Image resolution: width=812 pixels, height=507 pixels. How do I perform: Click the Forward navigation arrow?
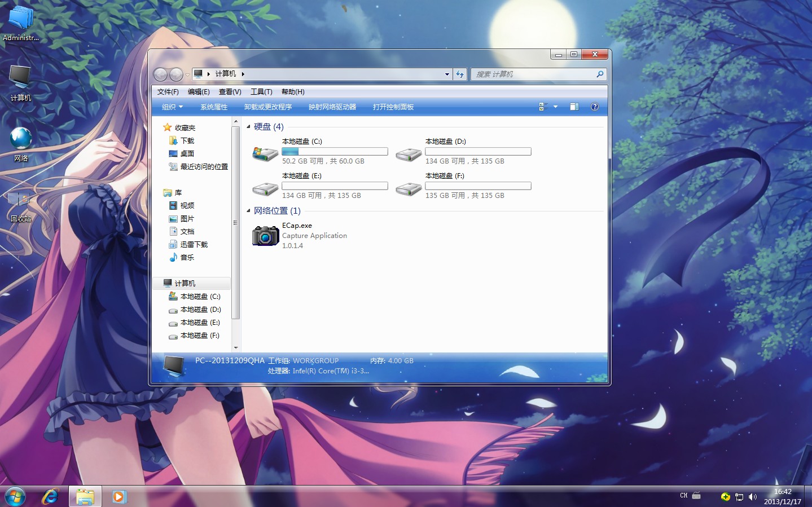(176, 74)
